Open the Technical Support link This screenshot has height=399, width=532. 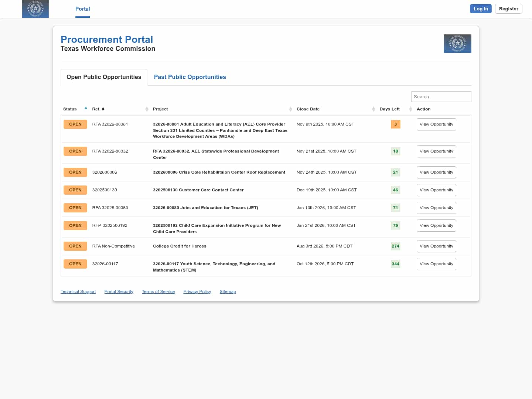point(78,292)
